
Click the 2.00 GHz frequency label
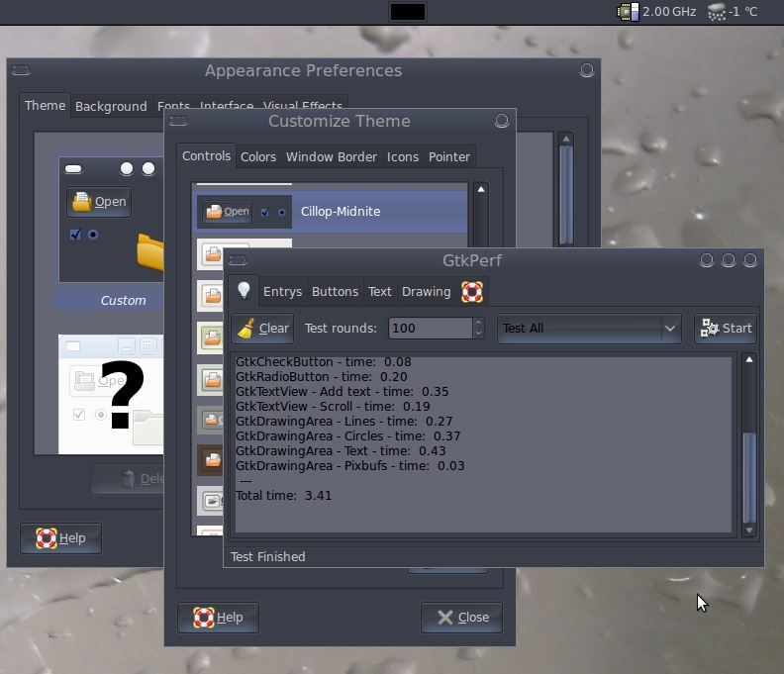click(669, 12)
